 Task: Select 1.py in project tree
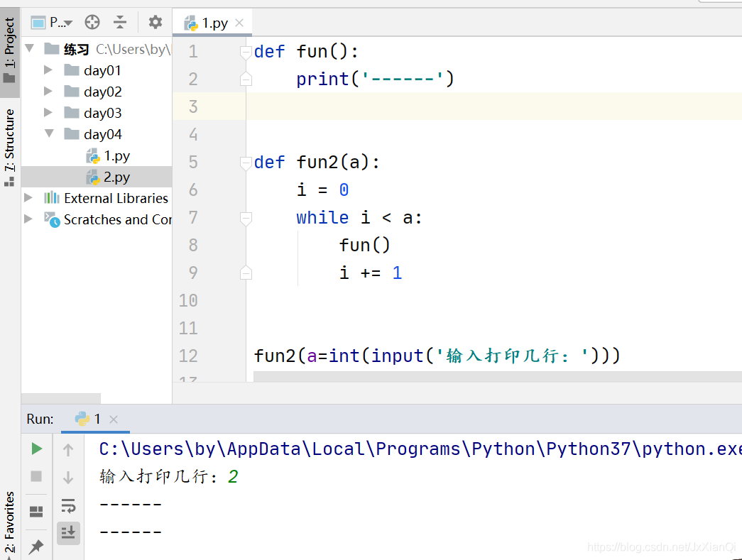[108, 155]
